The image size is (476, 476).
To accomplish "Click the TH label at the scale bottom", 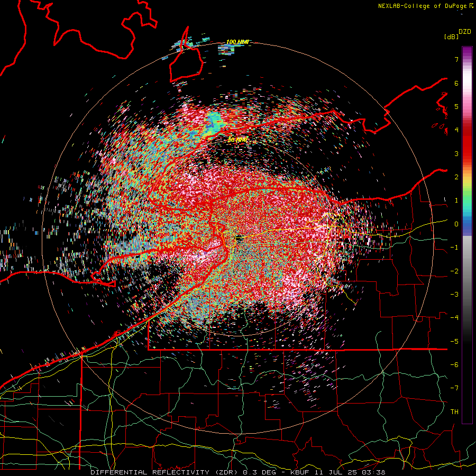I will pos(454,412).
